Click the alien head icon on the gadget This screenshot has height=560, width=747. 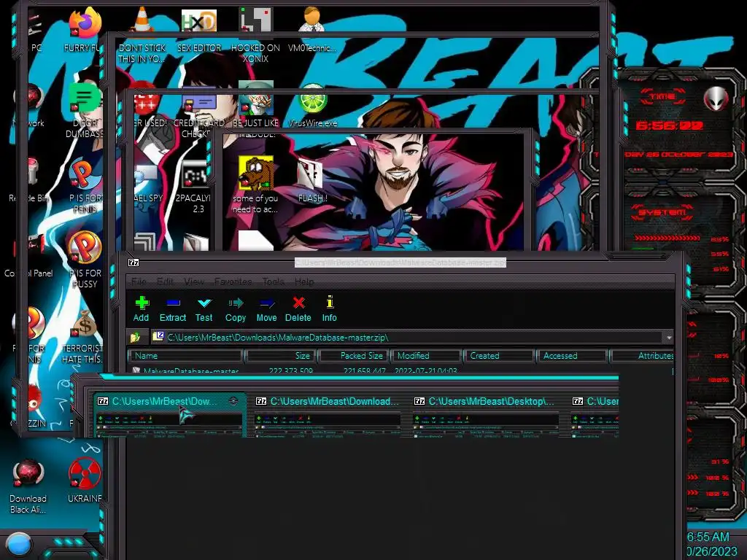716,99
